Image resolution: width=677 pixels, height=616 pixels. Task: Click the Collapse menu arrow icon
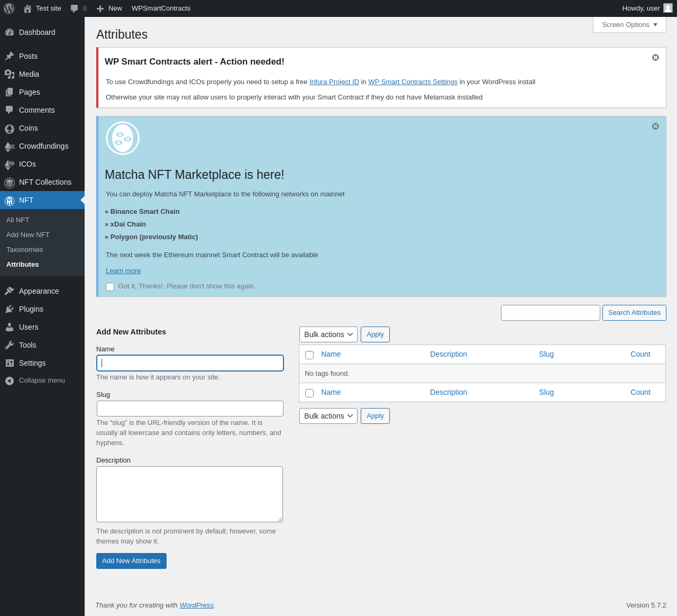[x=10, y=381]
